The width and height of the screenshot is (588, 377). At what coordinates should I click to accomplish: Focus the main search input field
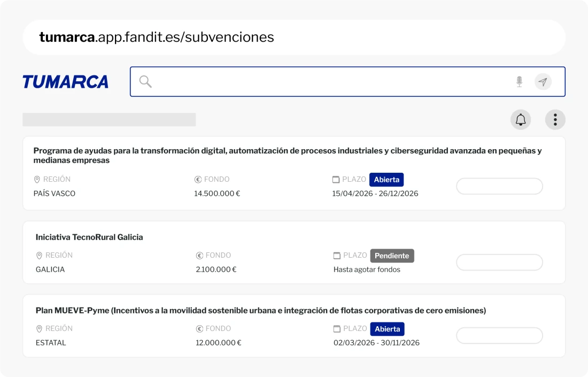coord(347,81)
